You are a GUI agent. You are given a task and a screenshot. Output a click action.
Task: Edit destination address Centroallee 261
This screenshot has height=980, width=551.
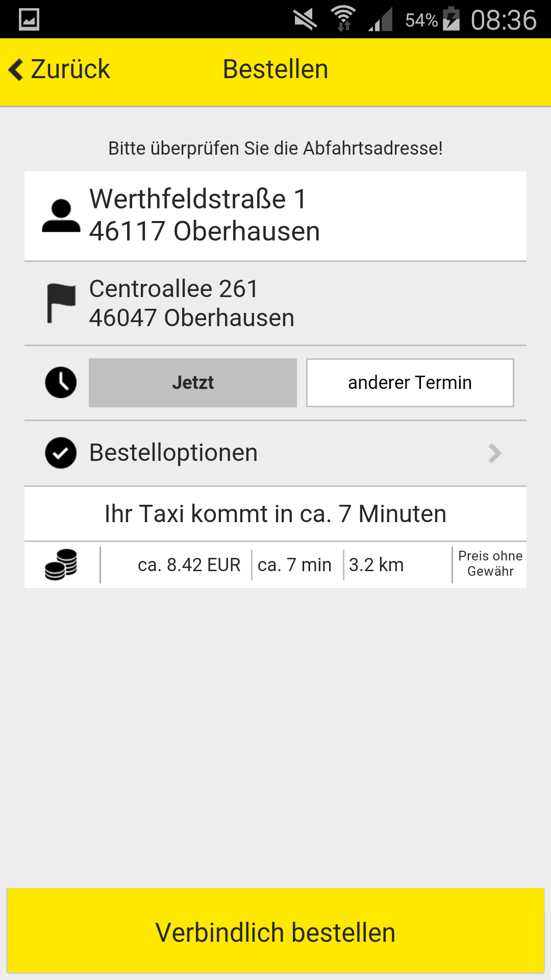[191, 303]
